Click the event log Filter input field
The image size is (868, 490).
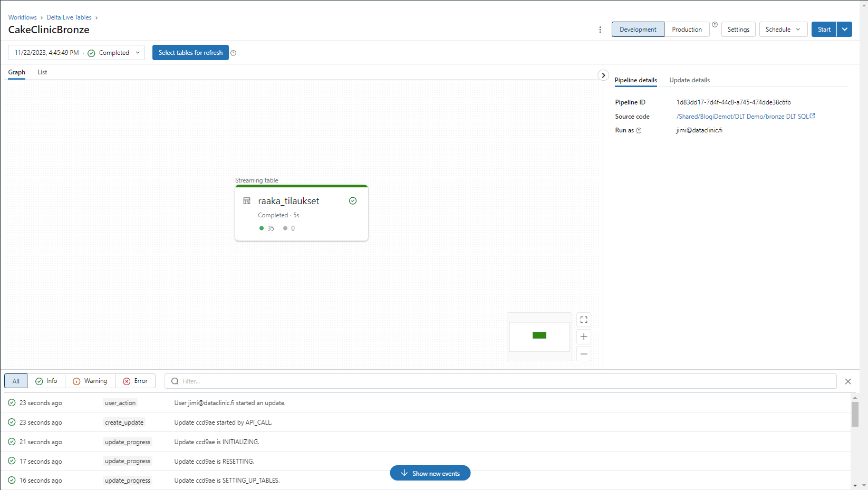point(501,381)
